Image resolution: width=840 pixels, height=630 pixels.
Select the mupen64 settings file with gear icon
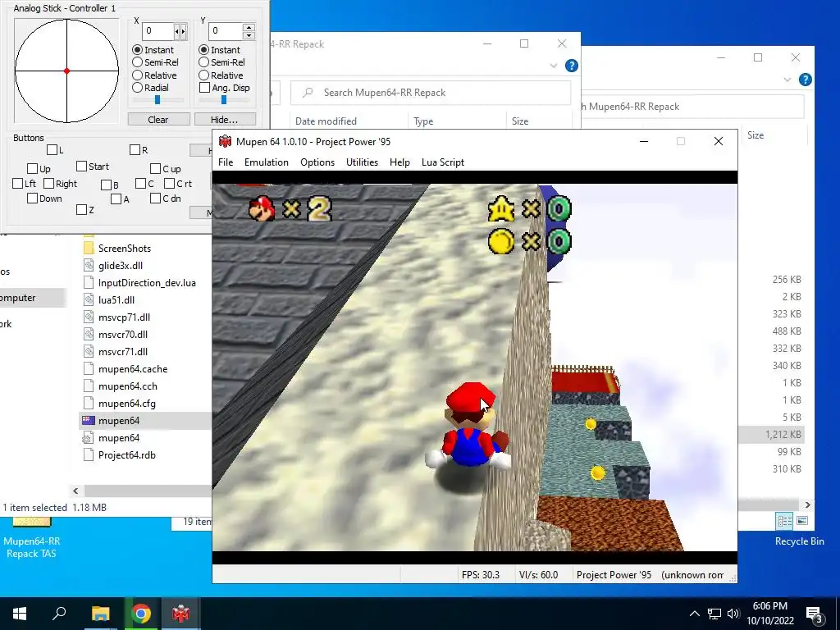pos(89,438)
